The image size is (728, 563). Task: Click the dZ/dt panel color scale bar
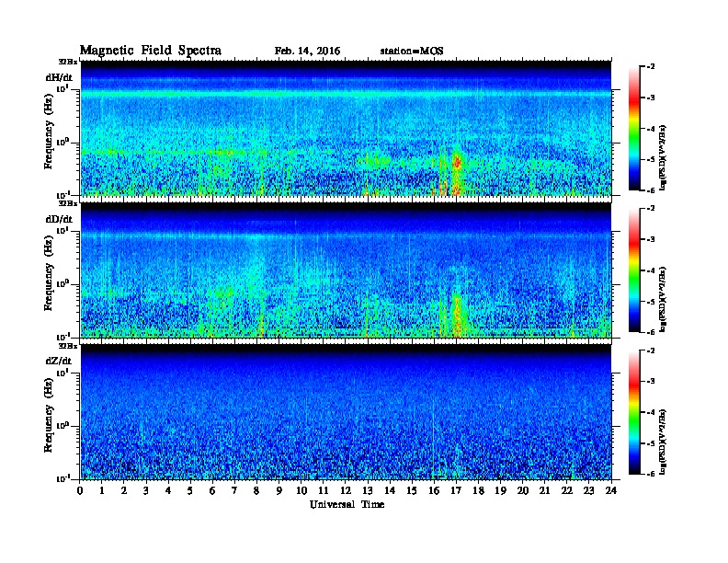click(634, 412)
